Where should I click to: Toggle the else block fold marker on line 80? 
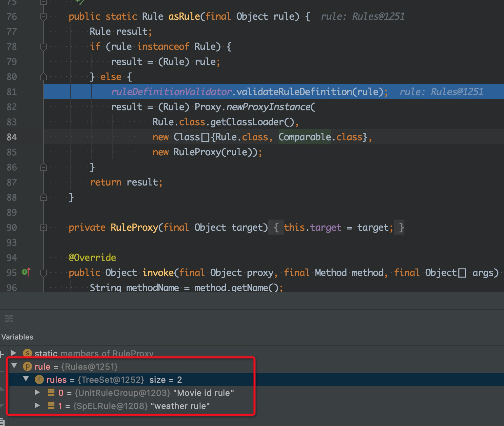tap(44, 77)
